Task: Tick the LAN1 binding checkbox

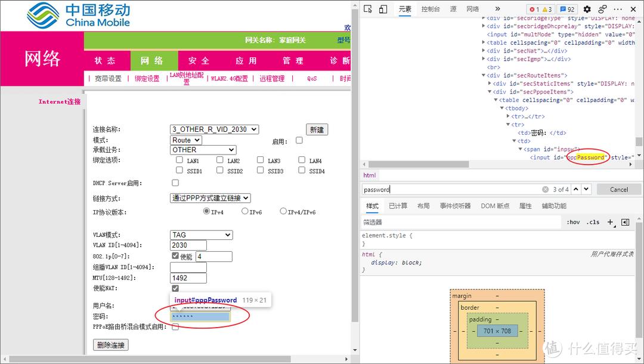Action: (179, 160)
